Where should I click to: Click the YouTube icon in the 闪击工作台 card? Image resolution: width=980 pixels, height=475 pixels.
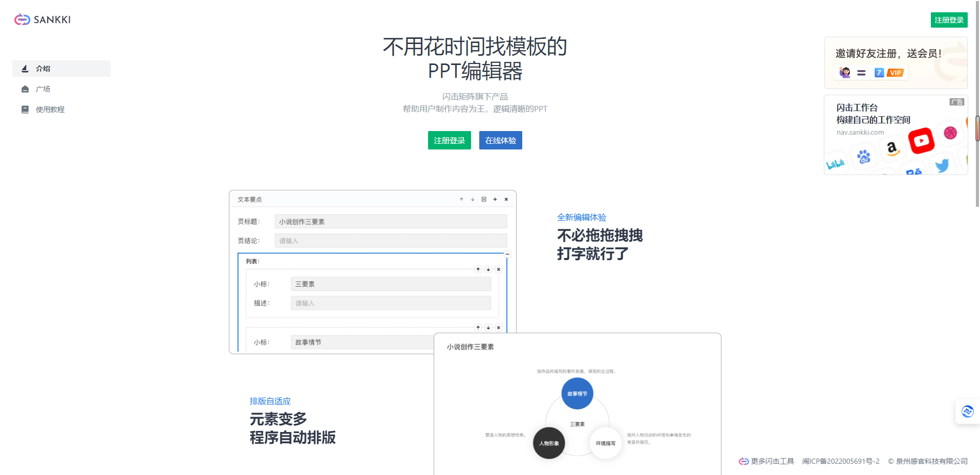(x=922, y=141)
